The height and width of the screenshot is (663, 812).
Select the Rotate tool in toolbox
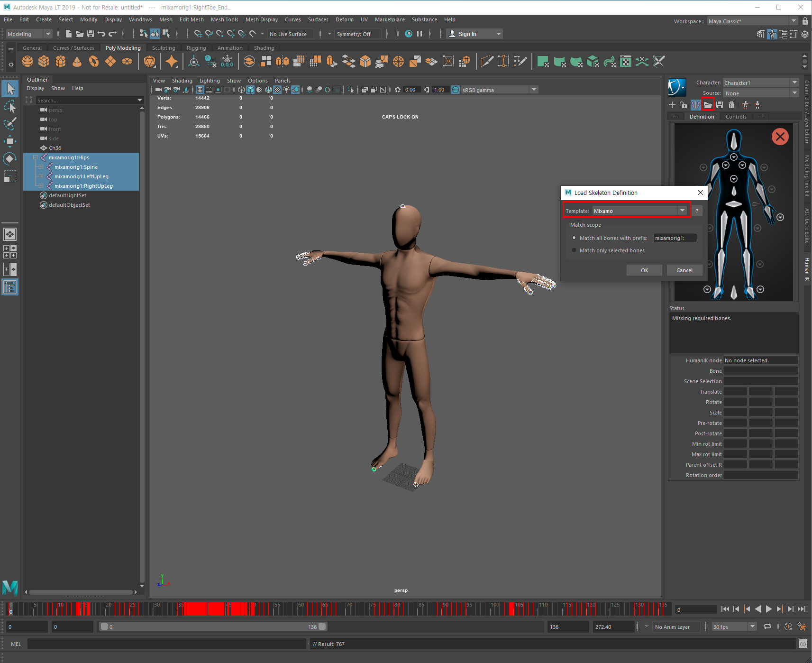10,158
